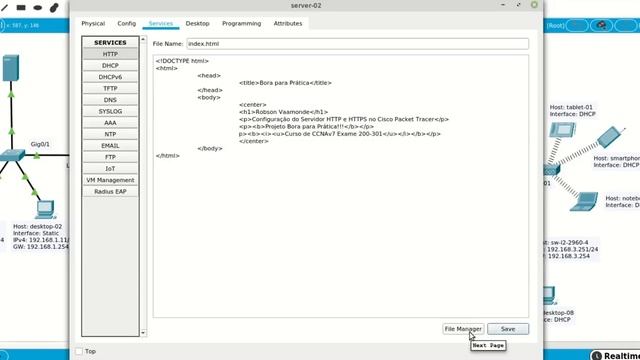The height and width of the screenshot is (360, 640).
Task: Click the desktop-08 PC icon
Action: pyautogui.click(x=549, y=296)
